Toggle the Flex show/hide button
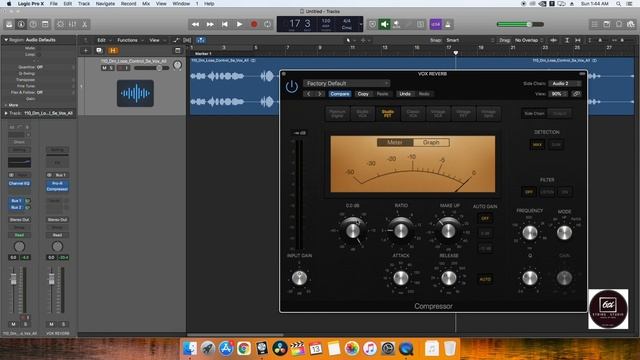This screenshot has width=640, height=360. coord(187,40)
